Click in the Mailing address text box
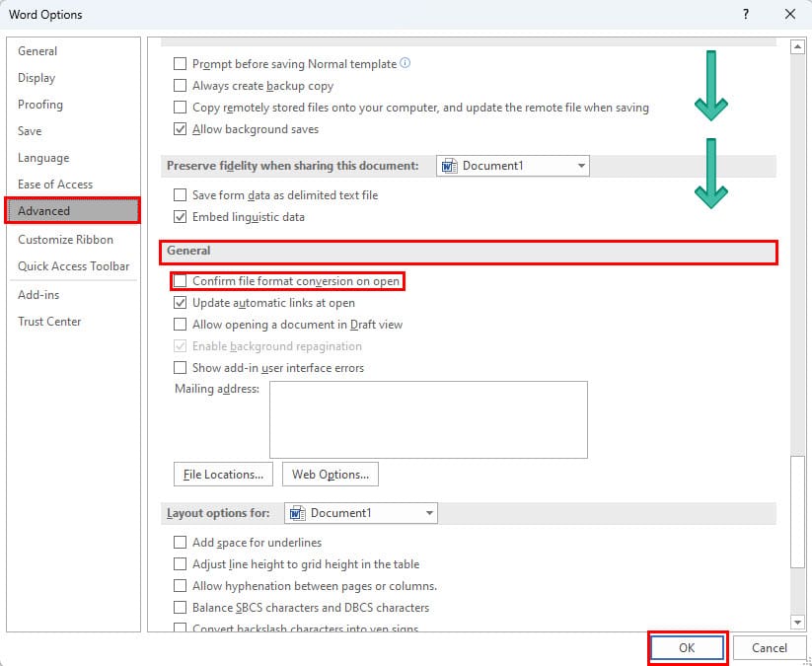Image resolution: width=812 pixels, height=666 pixels. [x=429, y=420]
